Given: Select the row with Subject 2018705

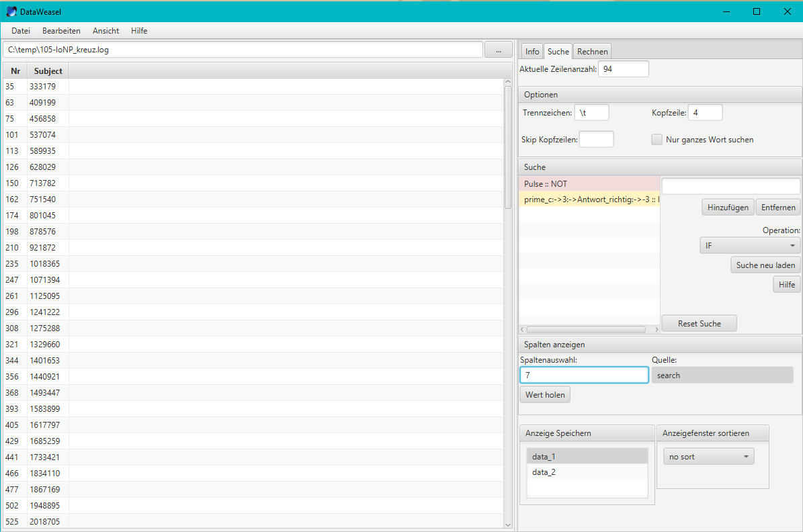Looking at the screenshot, I should click(x=253, y=521).
